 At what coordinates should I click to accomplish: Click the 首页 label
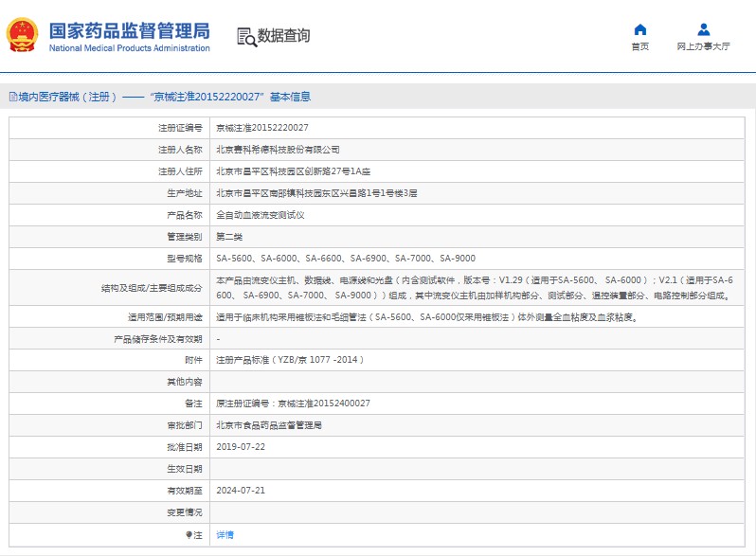coord(639,46)
